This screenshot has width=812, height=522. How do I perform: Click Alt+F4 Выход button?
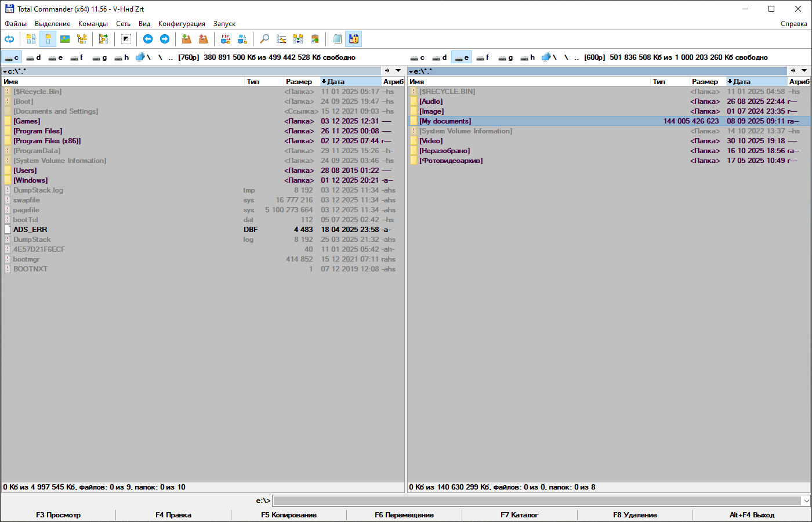click(x=752, y=515)
